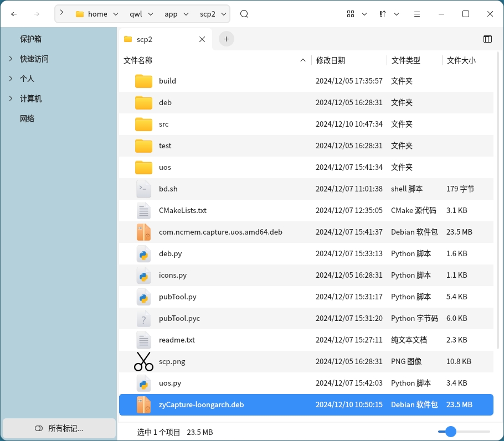The height and width of the screenshot is (441, 504).
Task: Click the 所有标记... button
Action: 59,428
